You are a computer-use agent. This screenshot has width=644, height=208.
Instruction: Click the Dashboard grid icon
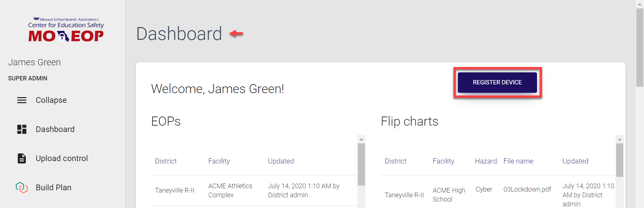[x=22, y=129]
